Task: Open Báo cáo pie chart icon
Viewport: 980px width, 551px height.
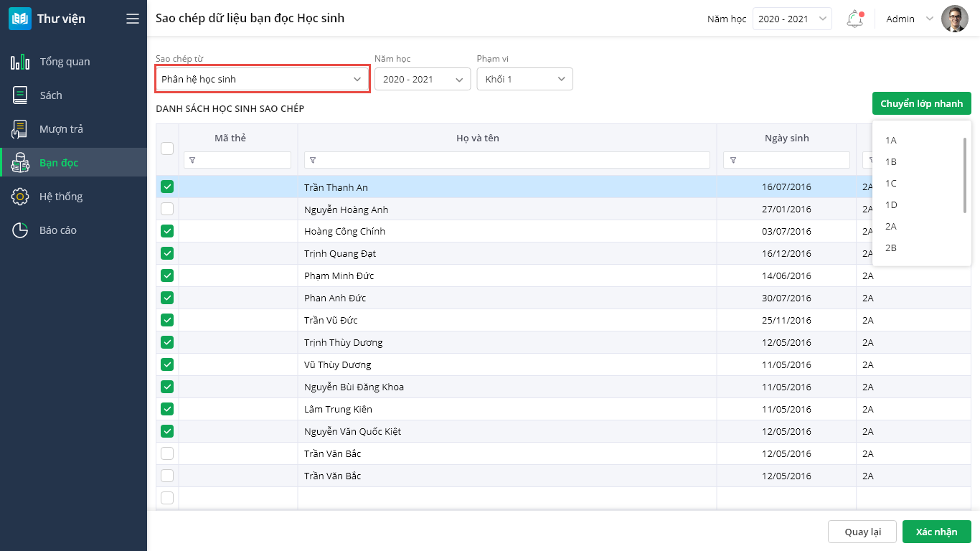Action: pyautogui.click(x=20, y=230)
